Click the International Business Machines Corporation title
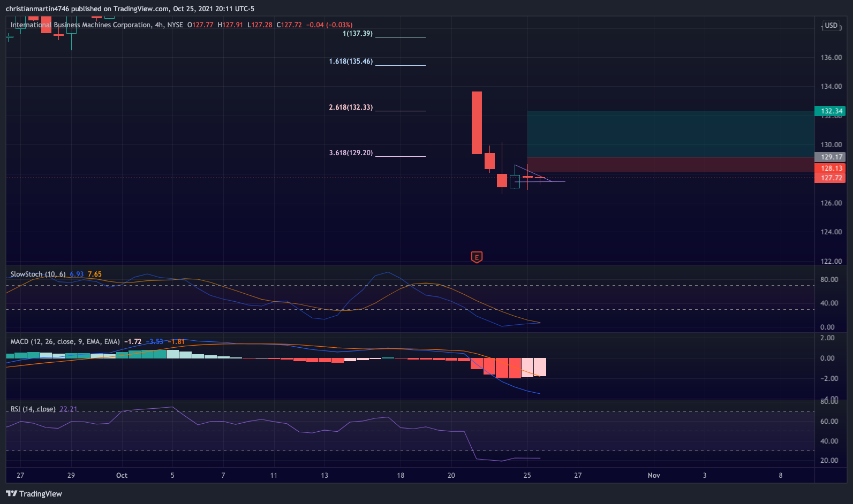The image size is (853, 504). [81, 25]
